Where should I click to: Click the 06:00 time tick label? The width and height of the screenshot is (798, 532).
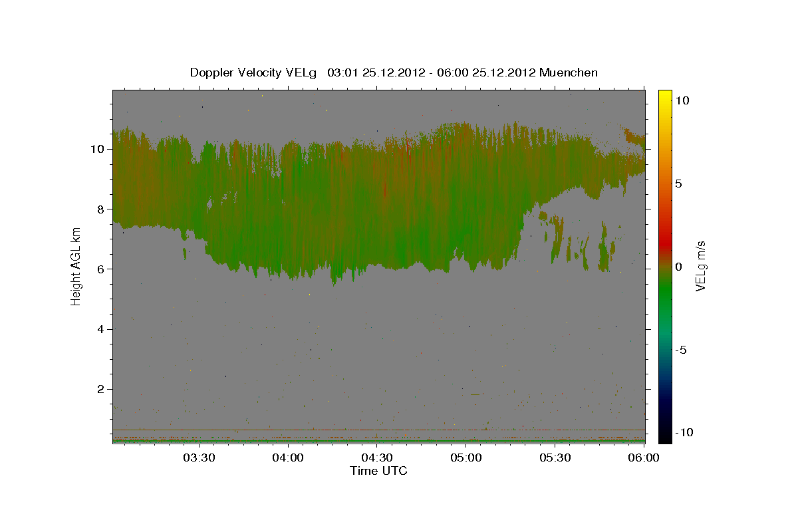(644, 458)
